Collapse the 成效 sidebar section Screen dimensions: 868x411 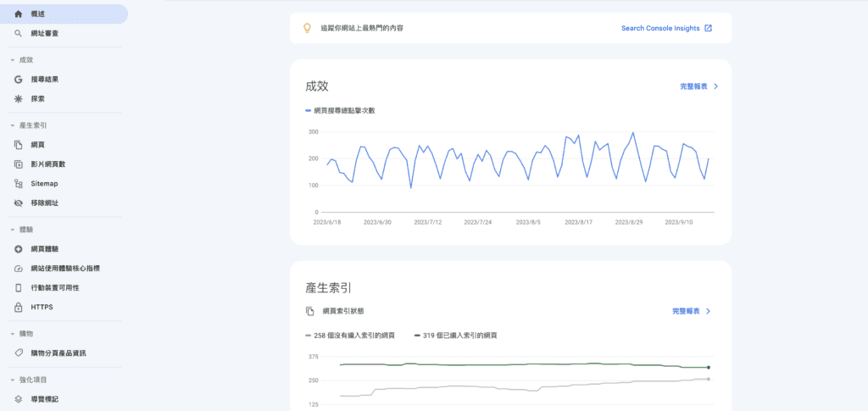pyautogui.click(x=12, y=60)
